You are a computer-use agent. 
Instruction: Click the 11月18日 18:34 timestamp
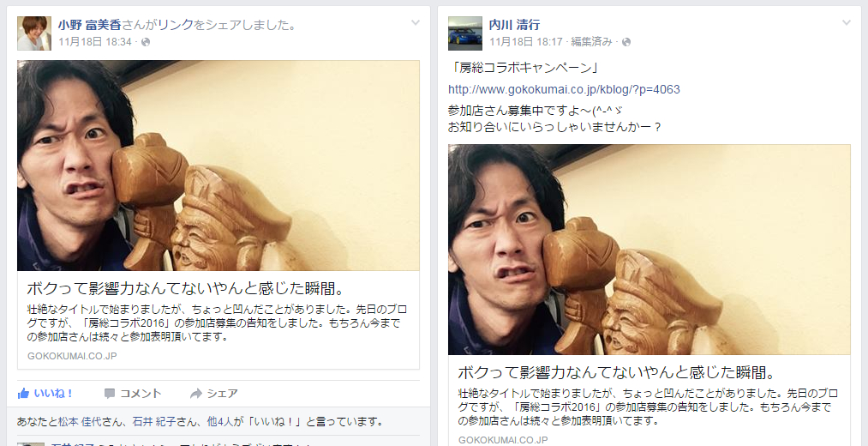pyautogui.click(x=95, y=42)
